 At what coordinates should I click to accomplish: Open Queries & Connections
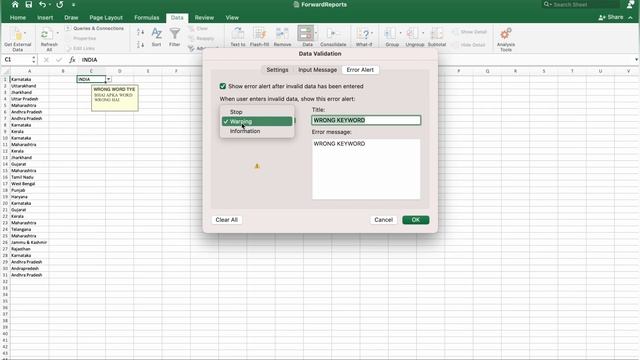tap(94, 29)
